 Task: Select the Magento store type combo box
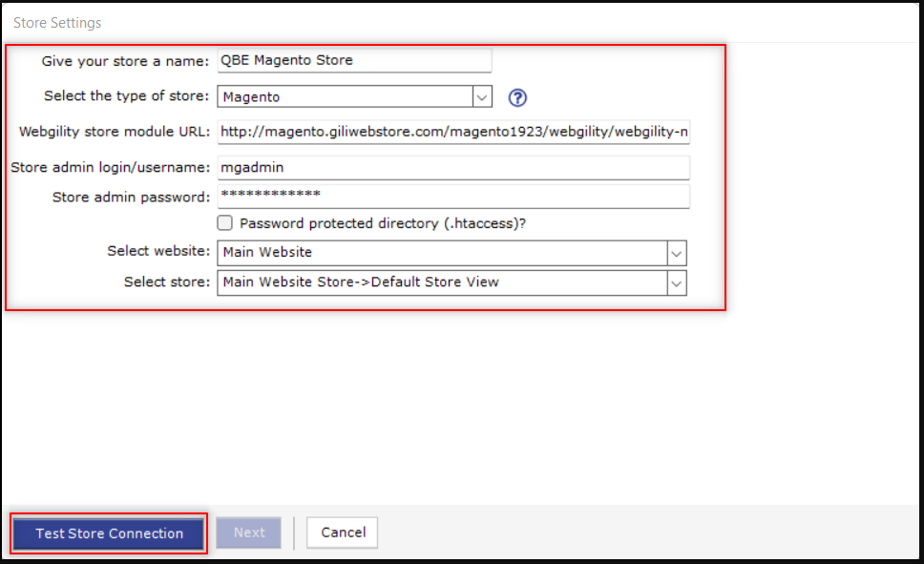(345, 96)
